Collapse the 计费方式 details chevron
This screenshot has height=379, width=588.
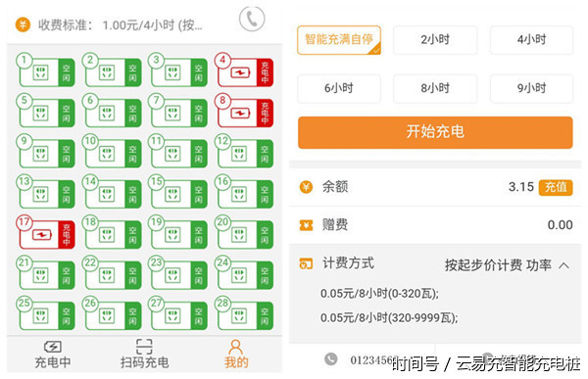click(563, 265)
